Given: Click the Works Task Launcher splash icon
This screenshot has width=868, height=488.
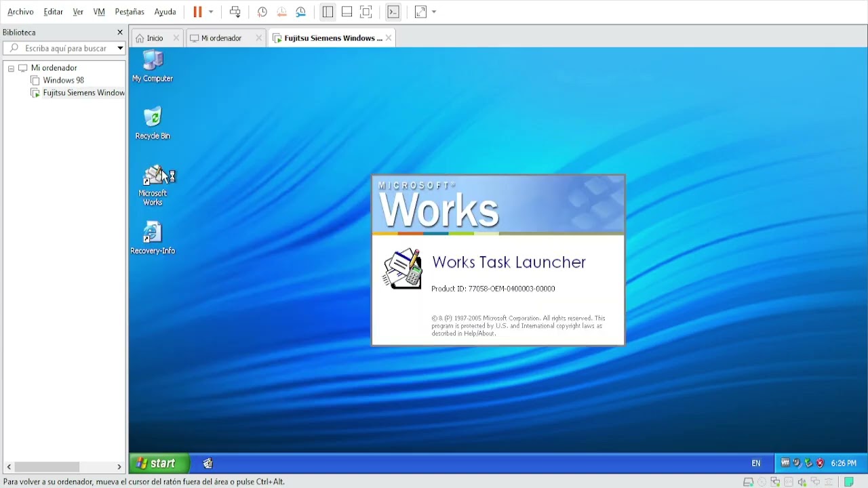Looking at the screenshot, I should coord(402,268).
